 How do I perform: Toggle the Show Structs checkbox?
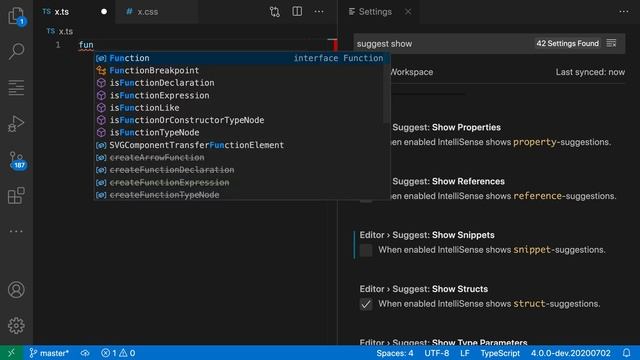(366, 304)
